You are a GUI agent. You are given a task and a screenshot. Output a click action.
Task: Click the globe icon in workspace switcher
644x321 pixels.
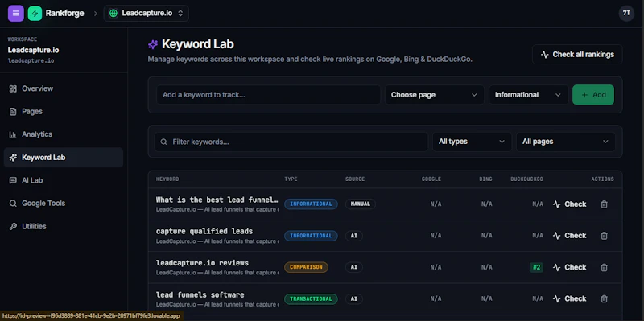pos(114,13)
